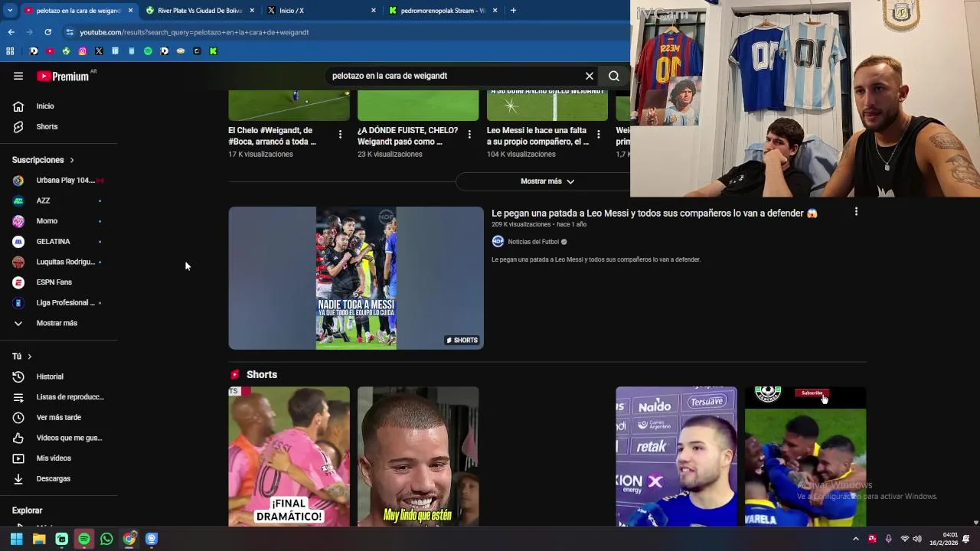Show hidden system tray icons
The image size is (980, 551).
(x=856, y=539)
